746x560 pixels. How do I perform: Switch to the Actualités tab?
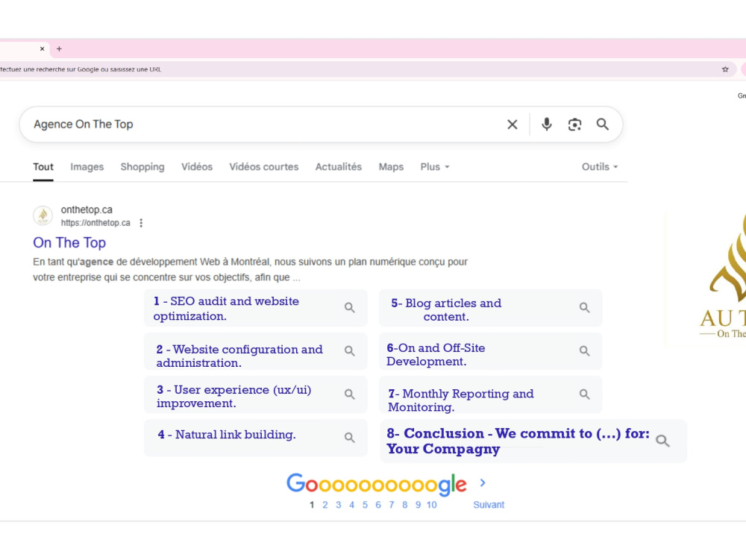pyautogui.click(x=339, y=167)
